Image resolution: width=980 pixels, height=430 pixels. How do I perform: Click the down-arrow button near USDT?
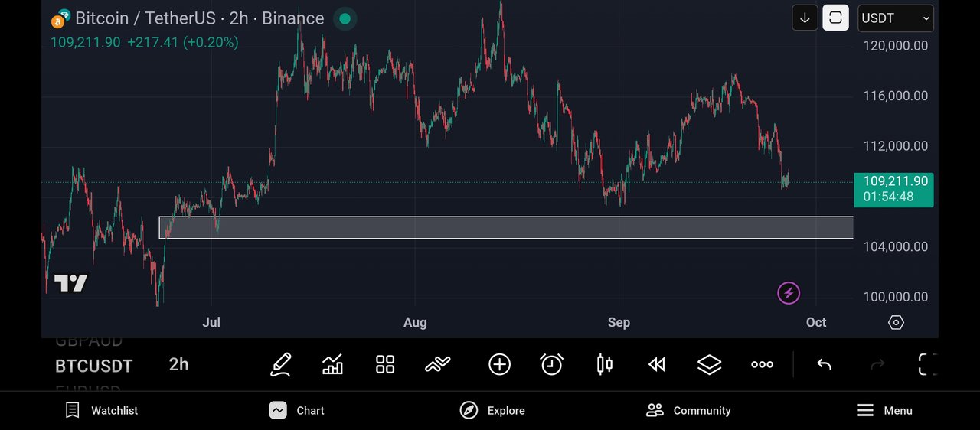(805, 18)
